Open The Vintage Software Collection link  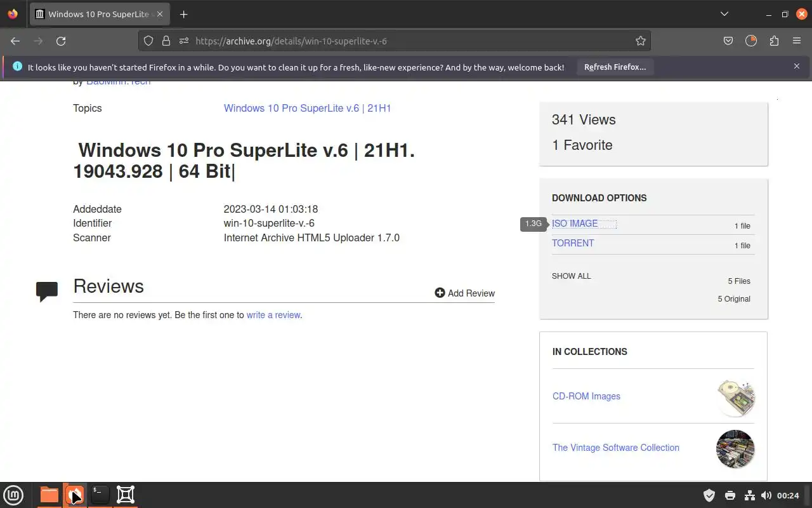[x=616, y=448]
